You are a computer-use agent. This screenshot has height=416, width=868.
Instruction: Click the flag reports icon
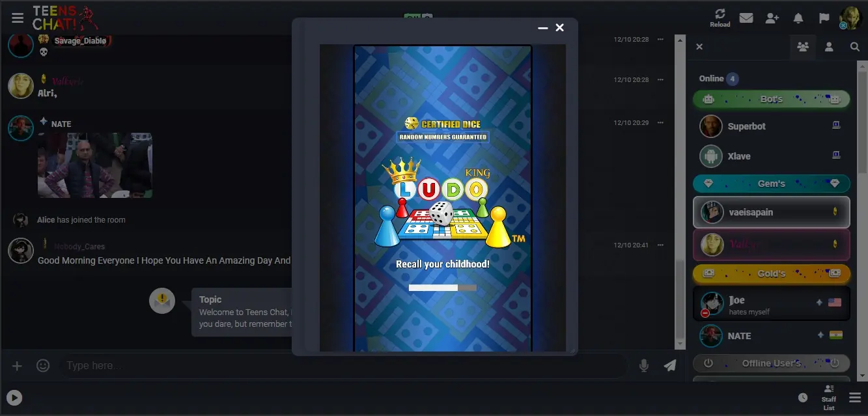coord(824,18)
